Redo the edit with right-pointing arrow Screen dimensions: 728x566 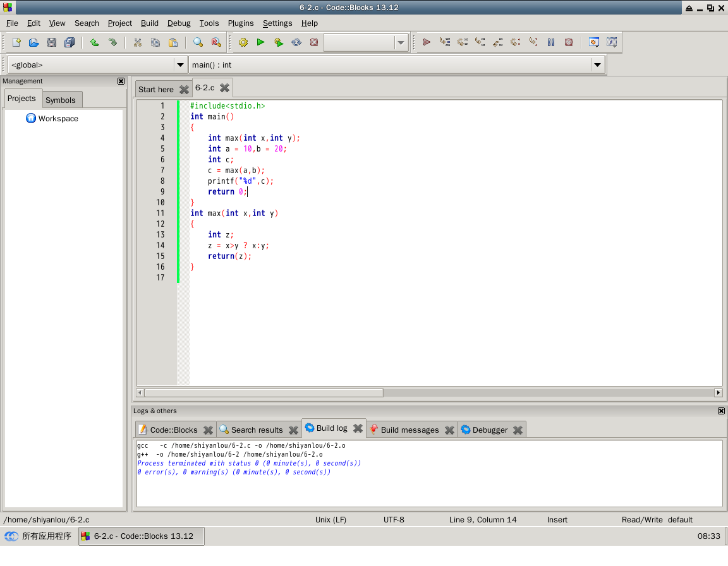(x=112, y=42)
